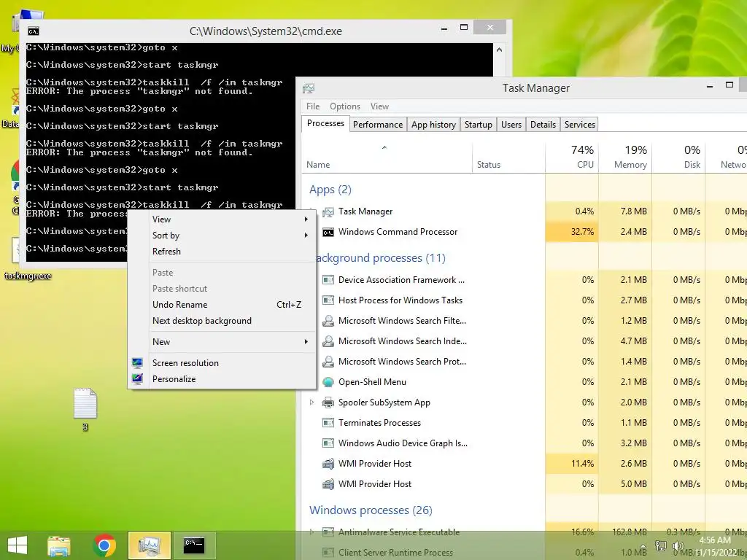Click the Name column header

pyautogui.click(x=387, y=157)
